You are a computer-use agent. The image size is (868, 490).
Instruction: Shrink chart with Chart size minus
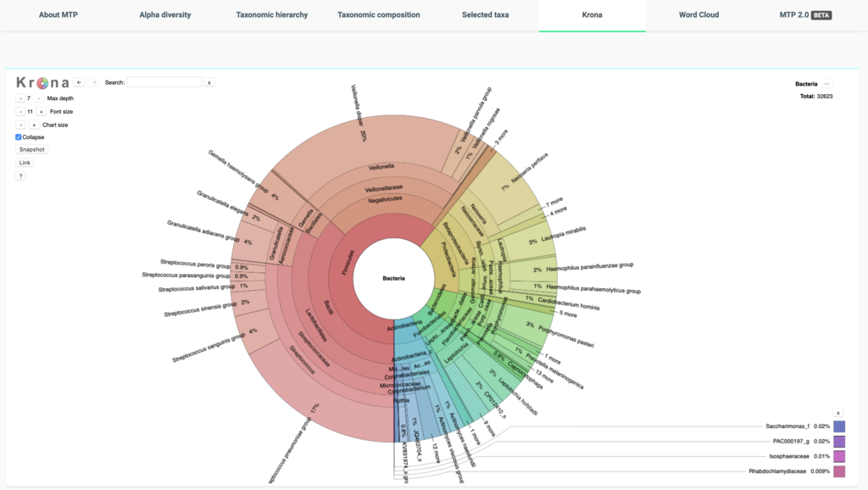pos(20,125)
